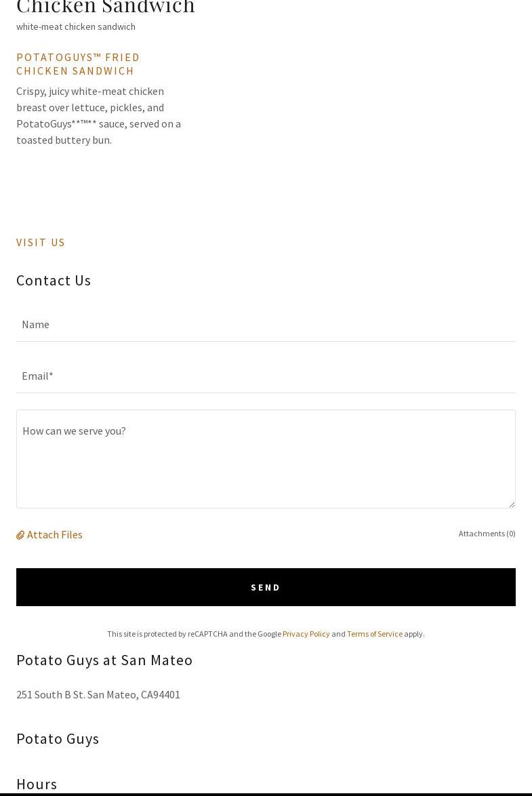Click the paperclip attachment icon

click(x=20, y=535)
